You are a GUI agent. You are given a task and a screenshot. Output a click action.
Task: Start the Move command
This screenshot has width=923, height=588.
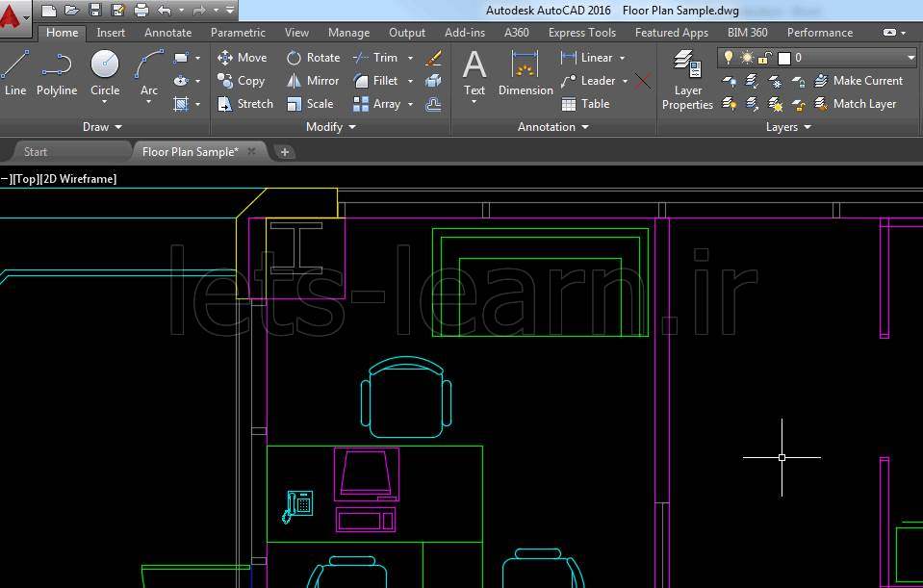(242, 58)
